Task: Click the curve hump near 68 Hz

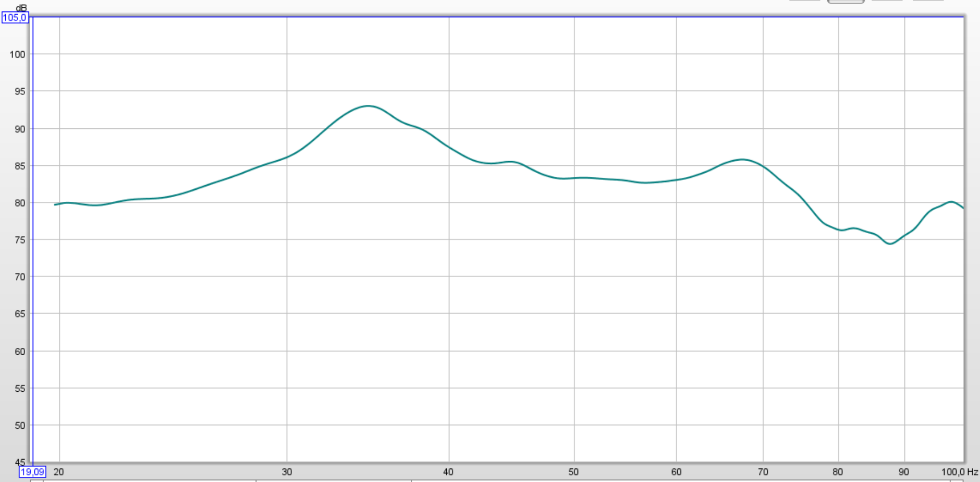Action: [742, 160]
